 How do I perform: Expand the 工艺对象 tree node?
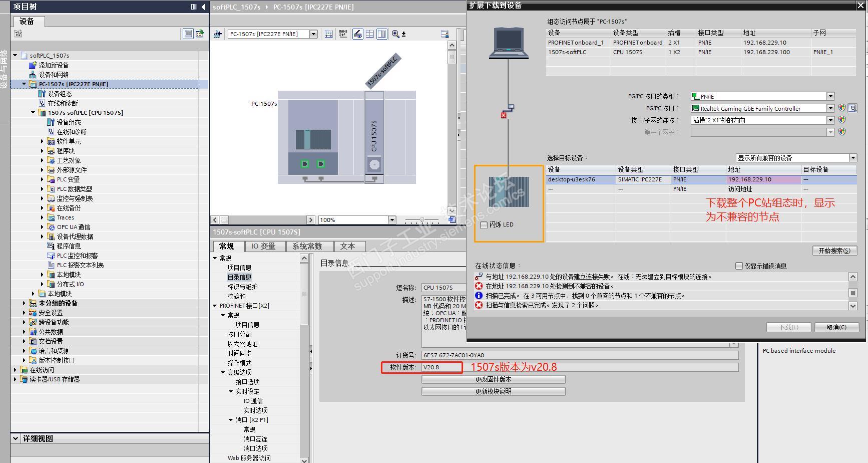tap(42, 160)
